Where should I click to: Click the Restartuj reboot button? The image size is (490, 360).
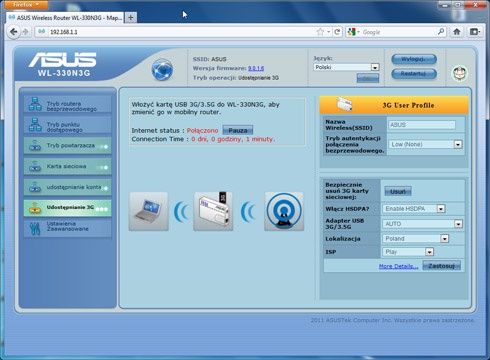[x=414, y=74]
